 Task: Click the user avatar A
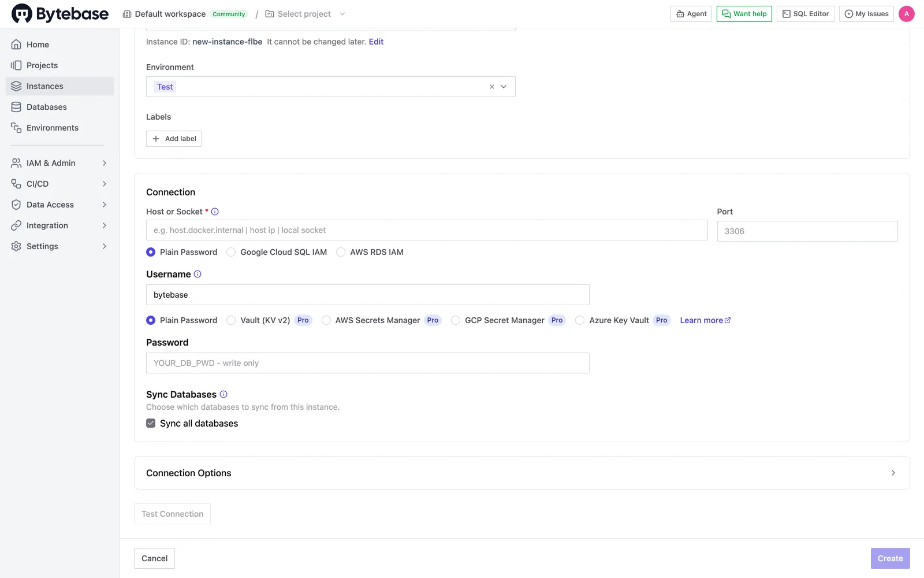click(907, 14)
